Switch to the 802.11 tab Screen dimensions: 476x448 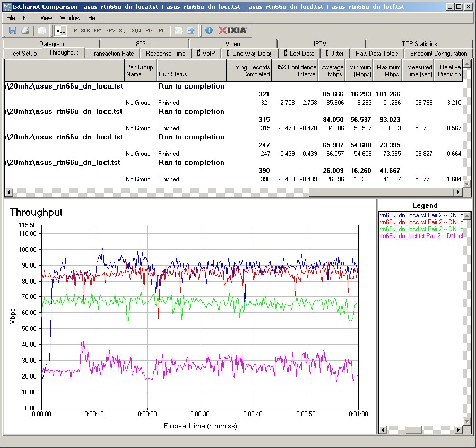(x=144, y=44)
